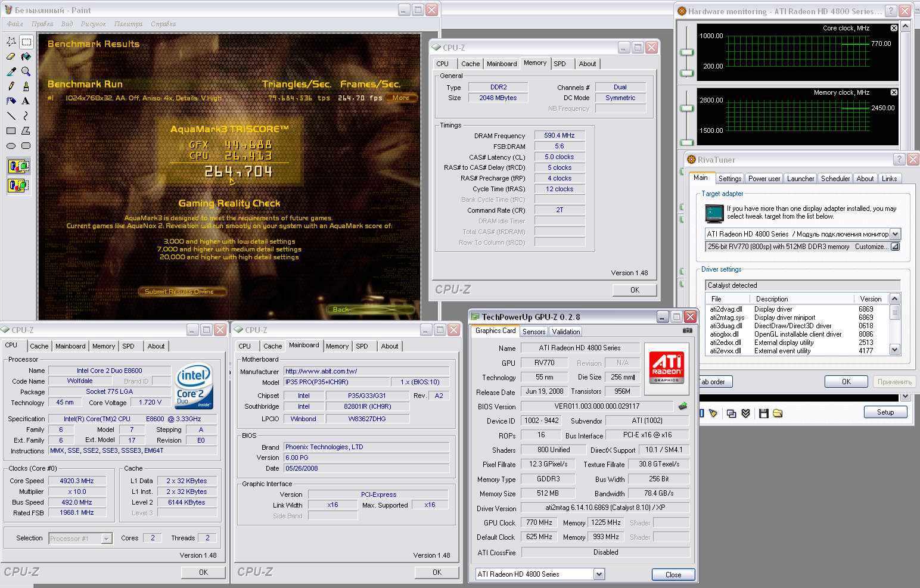
Task: Choose the Pencil tool in Paint
Action: pos(11,86)
